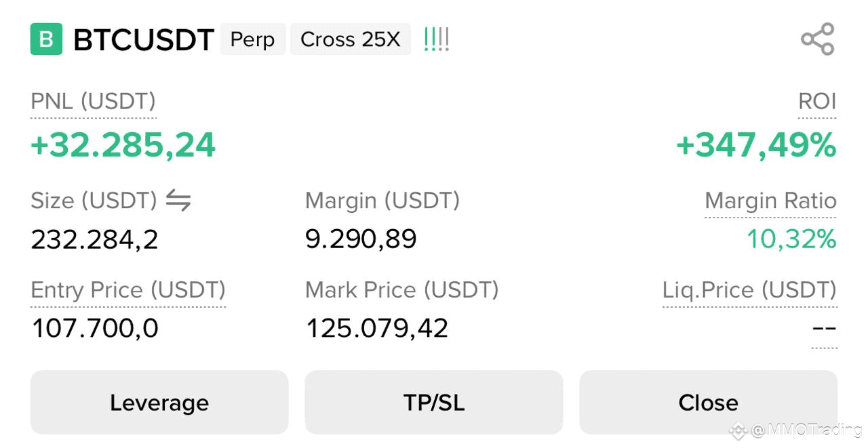Open the TP/SL button

(x=434, y=403)
